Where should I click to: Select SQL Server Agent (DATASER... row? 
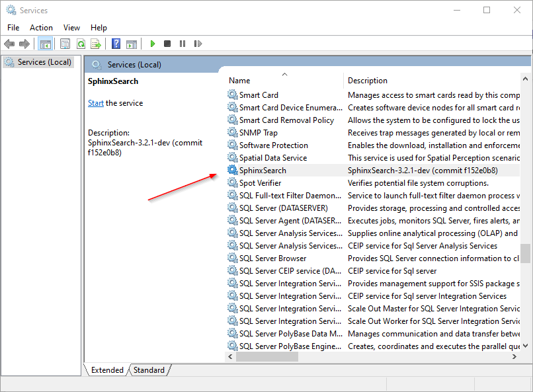[373, 220]
